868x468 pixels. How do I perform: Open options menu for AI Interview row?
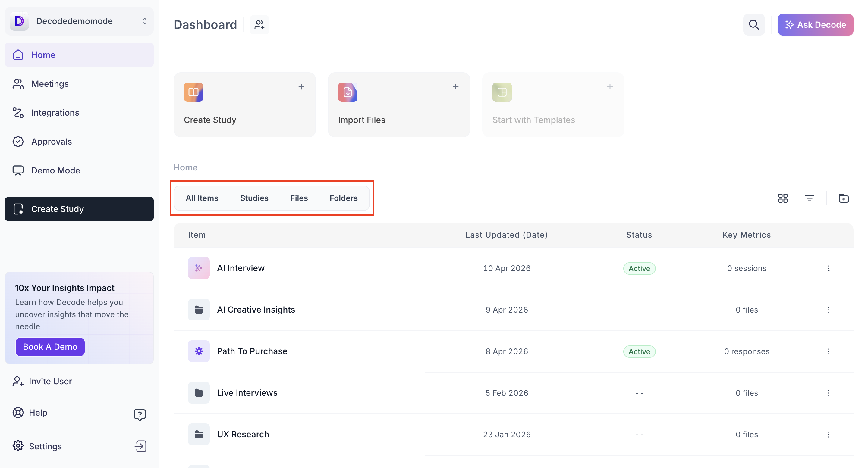tap(829, 268)
